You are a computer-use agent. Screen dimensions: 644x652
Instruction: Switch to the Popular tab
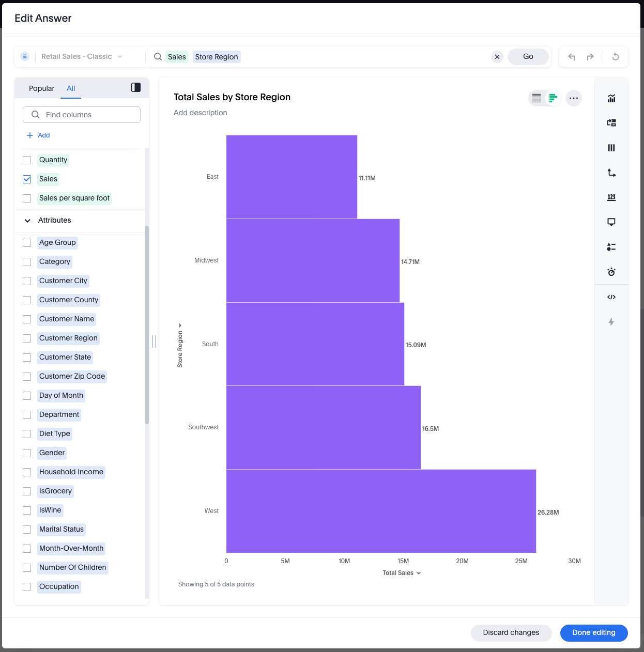pyautogui.click(x=41, y=88)
